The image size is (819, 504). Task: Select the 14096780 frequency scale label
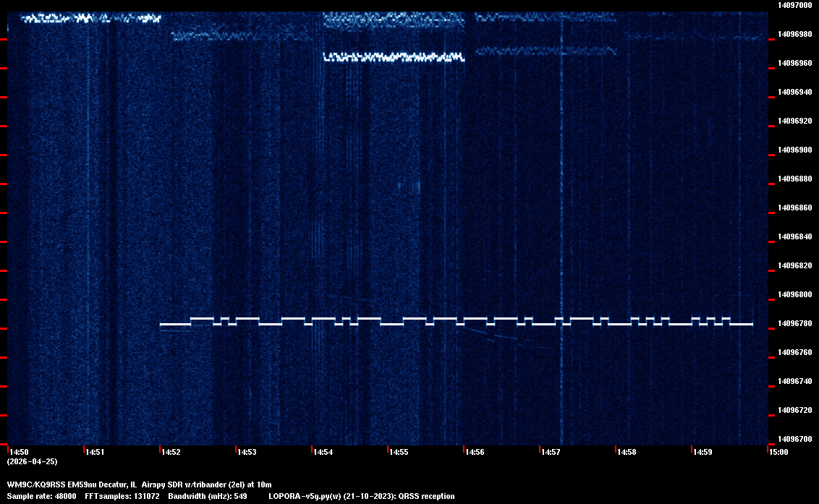794,324
